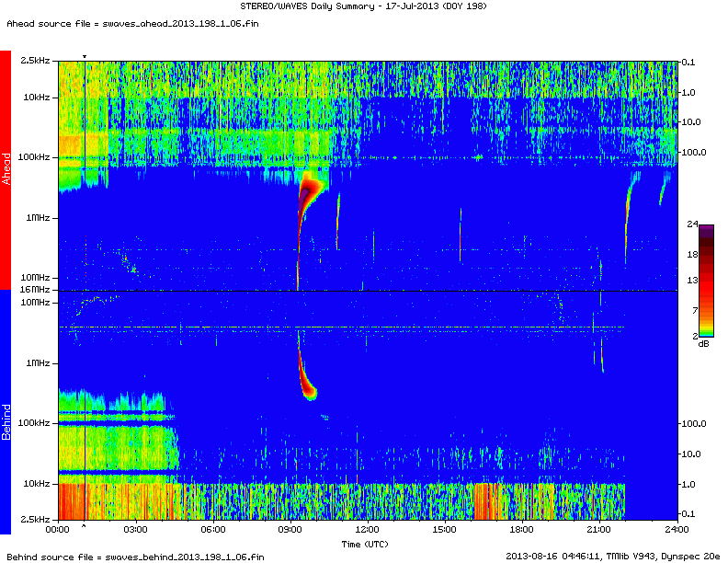The height and width of the screenshot is (563, 728).
Task: Click the red Ahead sidebar label
Action: (x=6, y=170)
